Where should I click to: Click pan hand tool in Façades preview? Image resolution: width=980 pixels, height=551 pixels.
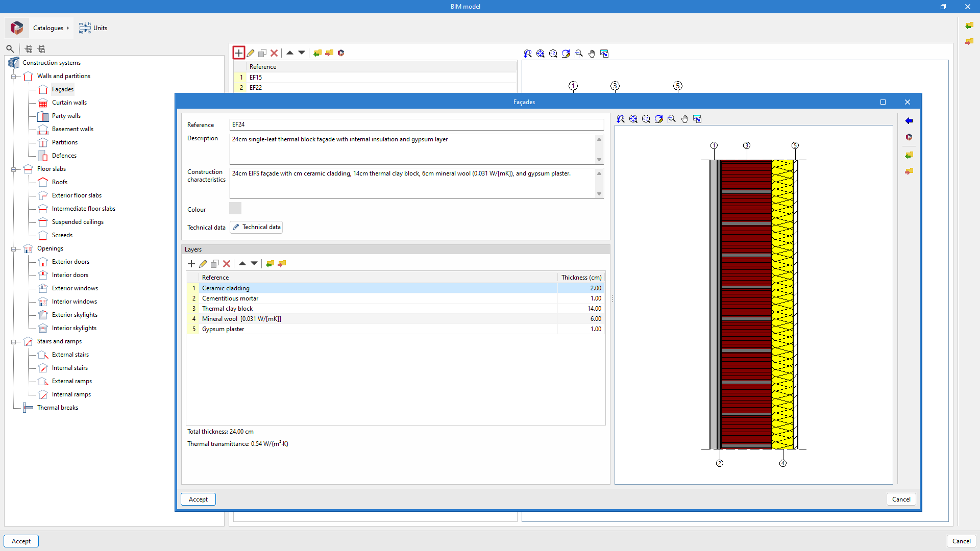pos(684,119)
